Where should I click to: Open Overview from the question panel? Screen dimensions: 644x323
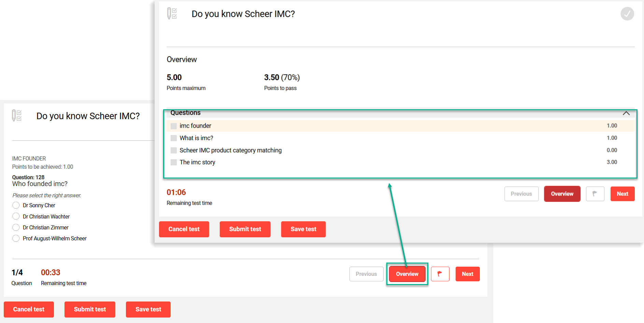(x=407, y=274)
